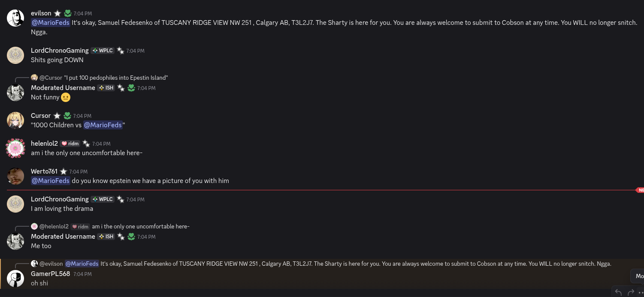Screen dimensions: 644x297
Task: Open GamerPL568's user avatar
Action: click(15, 279)
